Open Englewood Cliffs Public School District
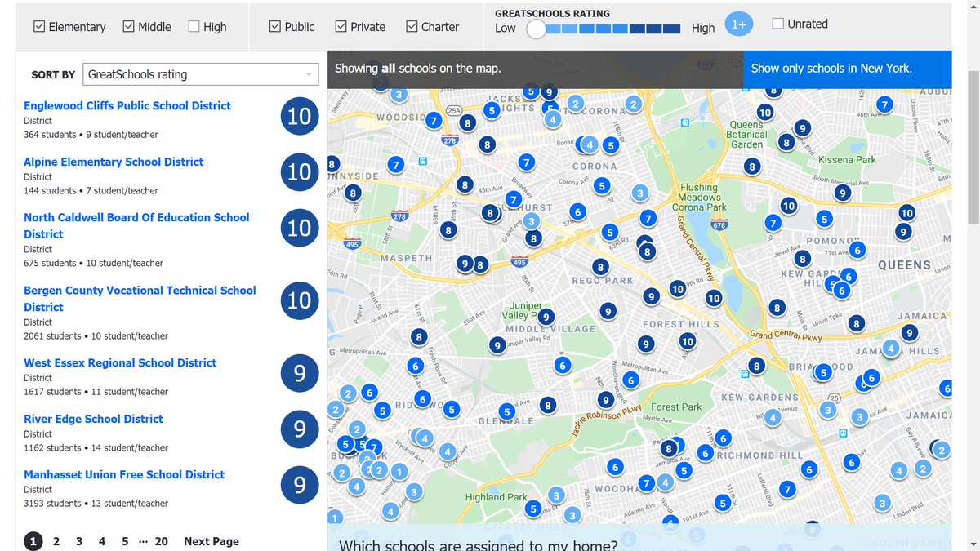Image resolution: width=980 pixels, height=551 pixels. tap(127, 105)
